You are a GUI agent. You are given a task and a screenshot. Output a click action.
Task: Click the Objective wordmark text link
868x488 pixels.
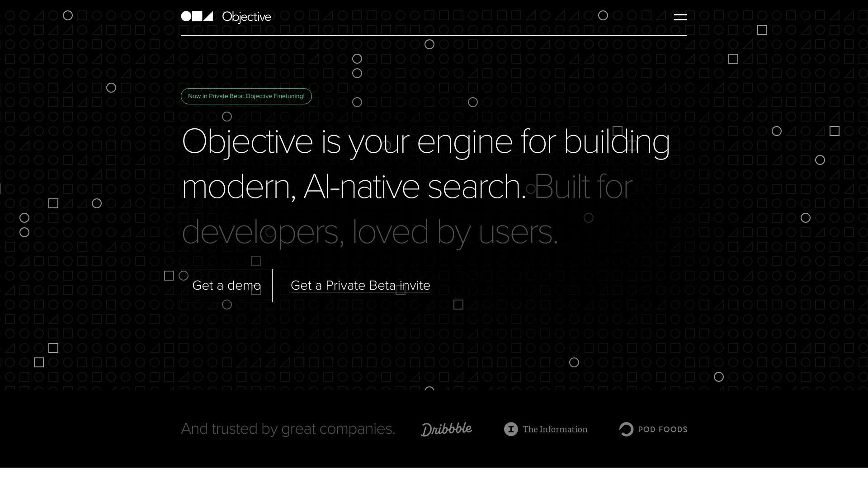(x=246, y=17)
